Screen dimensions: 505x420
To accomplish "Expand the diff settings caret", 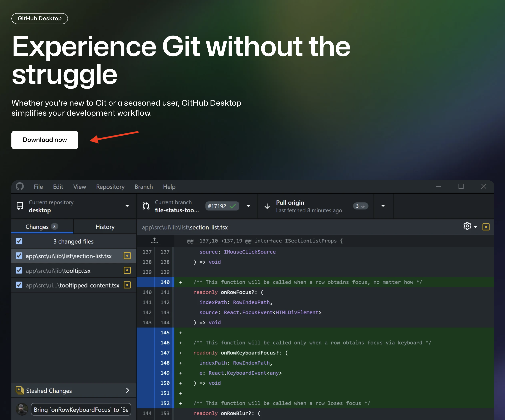I will pos(475,227).
